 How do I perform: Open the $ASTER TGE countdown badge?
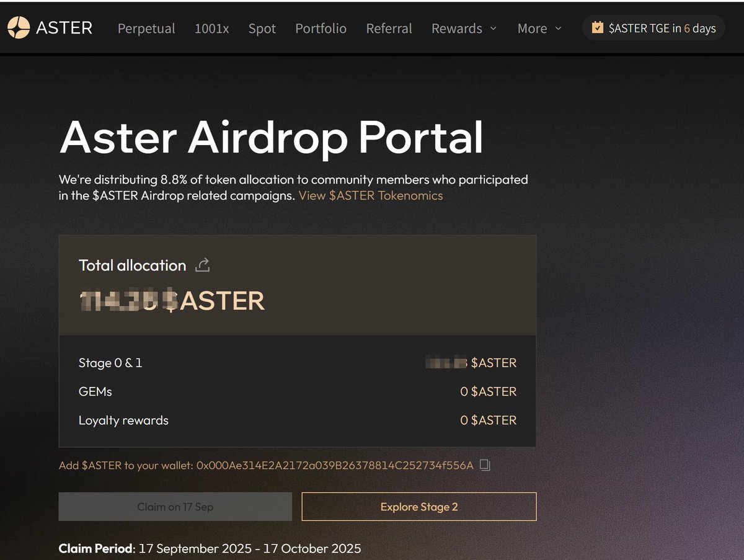(x=653, y=28)
